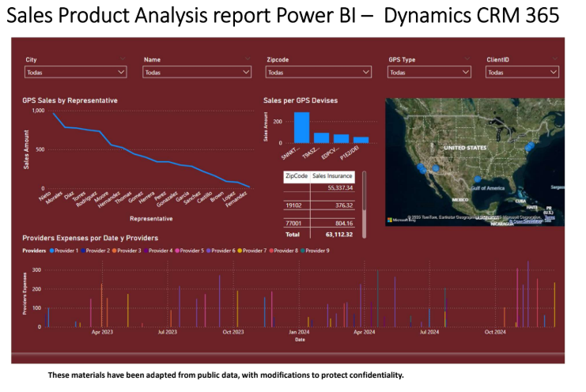Open the Terms link on the map
Image resolution: width=586 pixels, height=392 pixels.
coord(550,217)
